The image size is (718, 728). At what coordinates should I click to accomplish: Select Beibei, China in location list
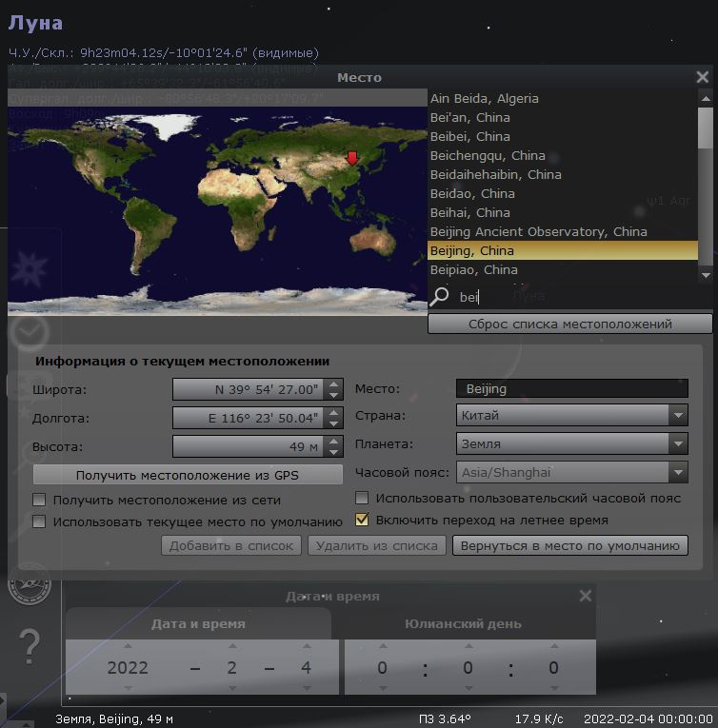pos(563,136)
